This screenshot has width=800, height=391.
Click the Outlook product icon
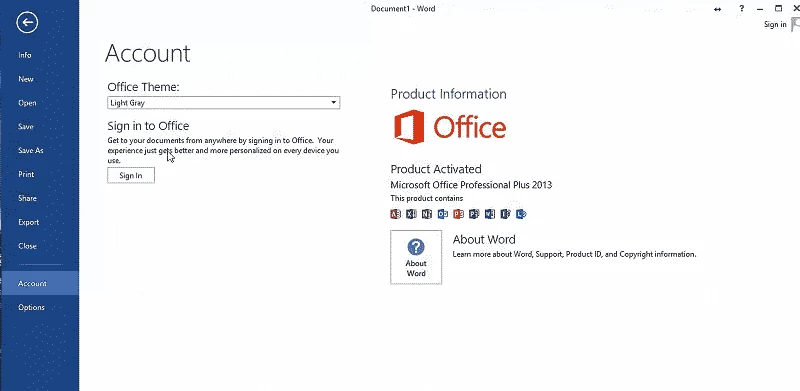pyautogui.click(x=442, y=214)
